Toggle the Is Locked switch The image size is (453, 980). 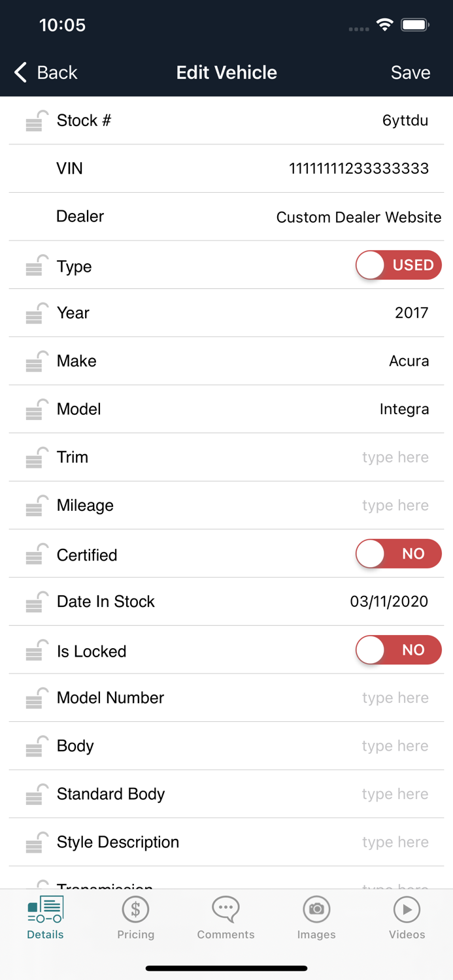[x=398, y=650]
